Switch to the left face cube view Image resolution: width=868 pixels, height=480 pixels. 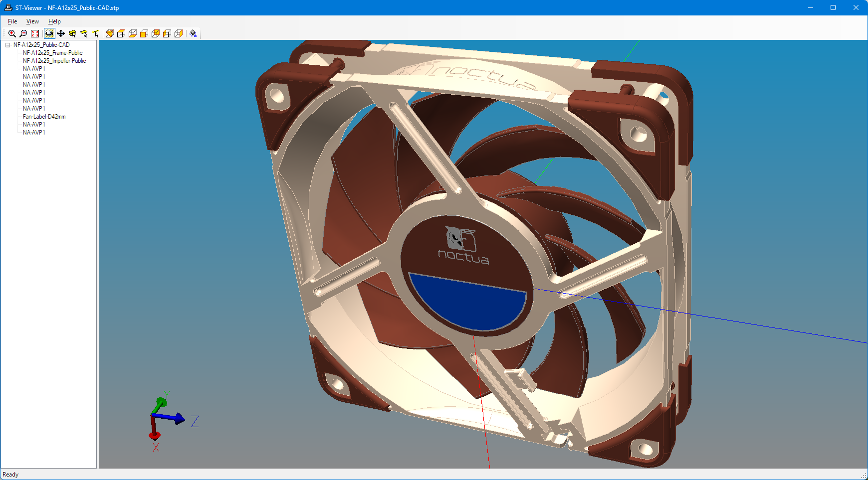[167, 33]
